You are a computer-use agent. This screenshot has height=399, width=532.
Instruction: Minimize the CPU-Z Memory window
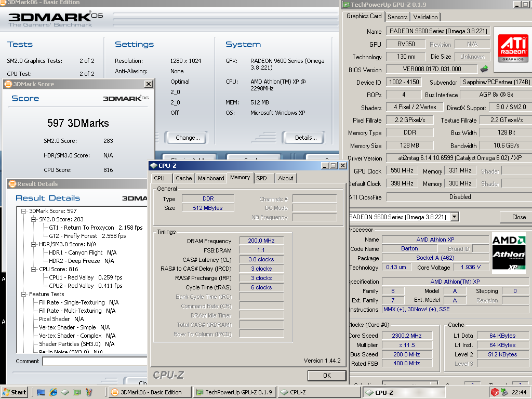point(325,166)
